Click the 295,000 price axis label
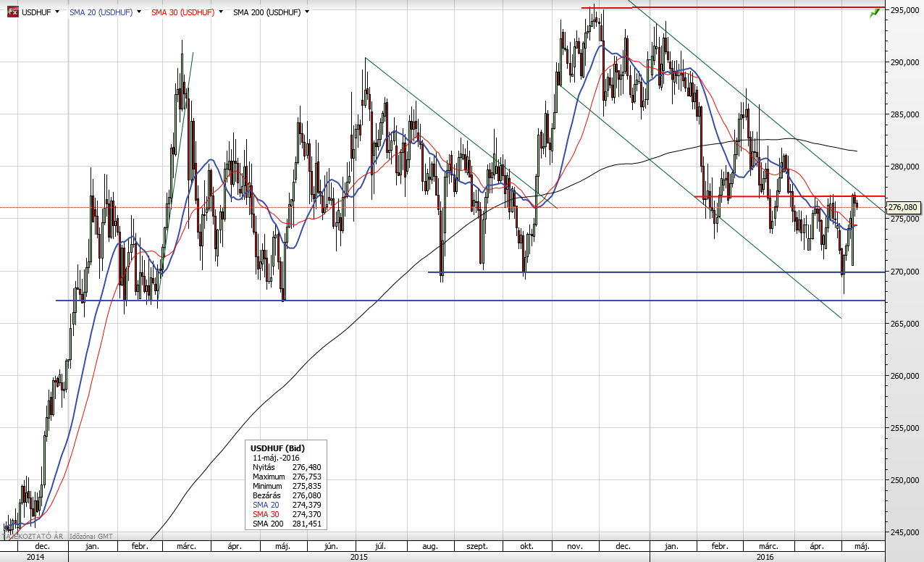 coord(904,11)
